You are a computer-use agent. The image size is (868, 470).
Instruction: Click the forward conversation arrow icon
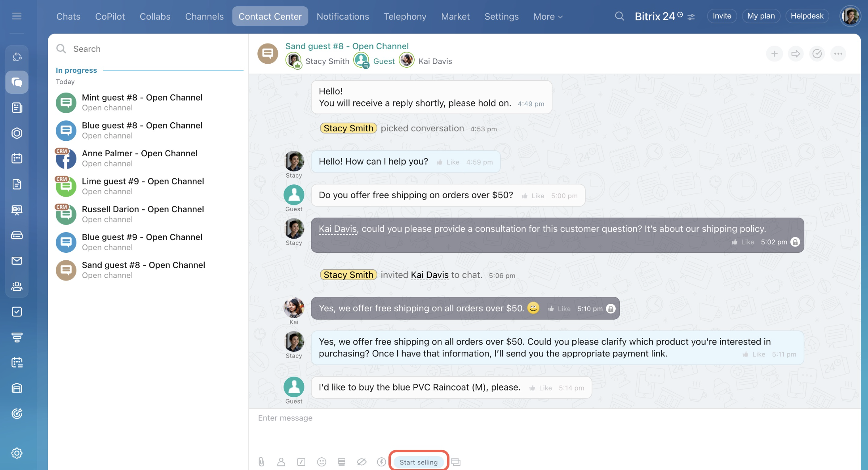796,54
